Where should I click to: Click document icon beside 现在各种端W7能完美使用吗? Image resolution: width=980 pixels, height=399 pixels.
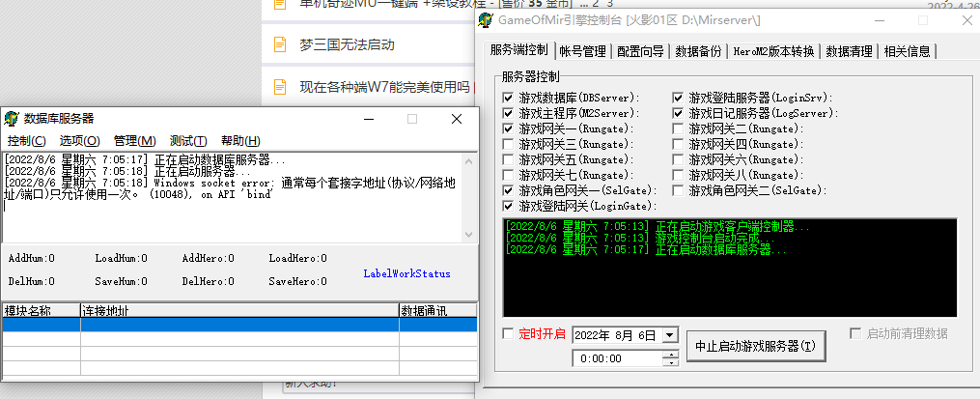(280, 87)
